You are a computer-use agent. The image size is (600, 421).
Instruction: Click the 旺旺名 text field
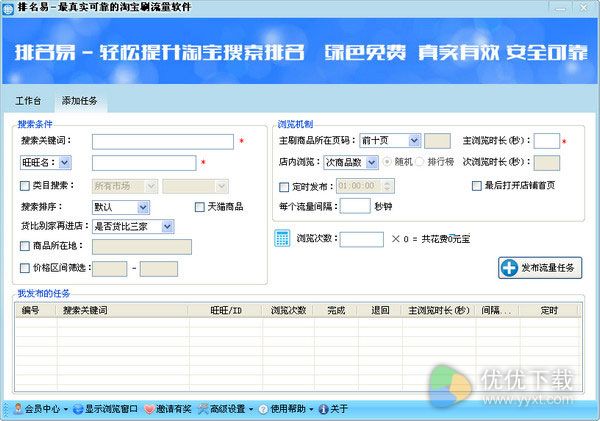[144, 163]
